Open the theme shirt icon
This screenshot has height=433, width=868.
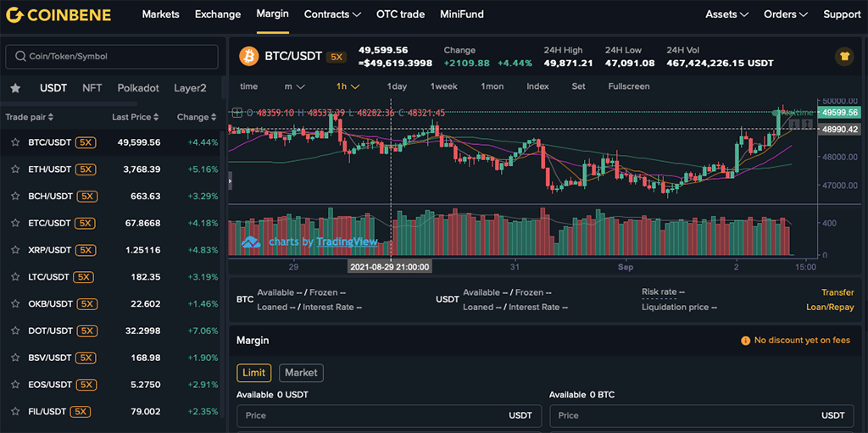[844, 57]
